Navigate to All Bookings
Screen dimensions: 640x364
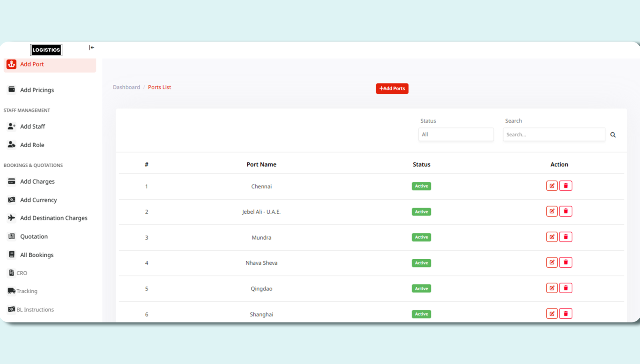click(x=37, y=255)
